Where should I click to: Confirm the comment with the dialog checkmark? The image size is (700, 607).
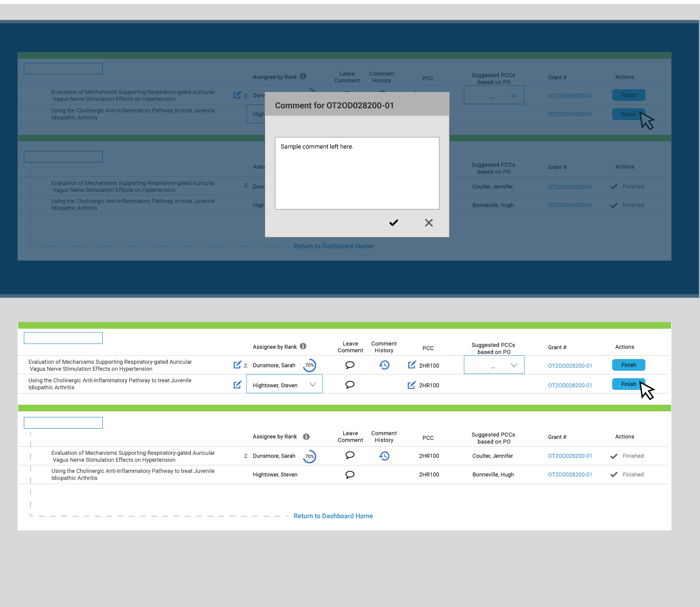point(393,223)
